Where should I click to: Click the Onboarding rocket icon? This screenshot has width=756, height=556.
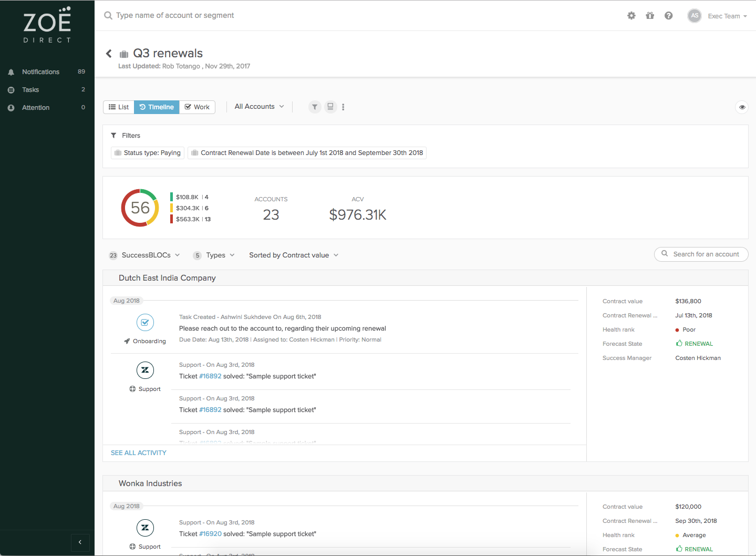[127, 341]
